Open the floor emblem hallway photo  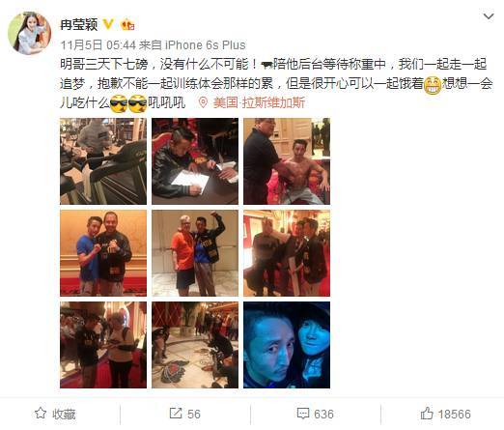(x=195, y=345)
